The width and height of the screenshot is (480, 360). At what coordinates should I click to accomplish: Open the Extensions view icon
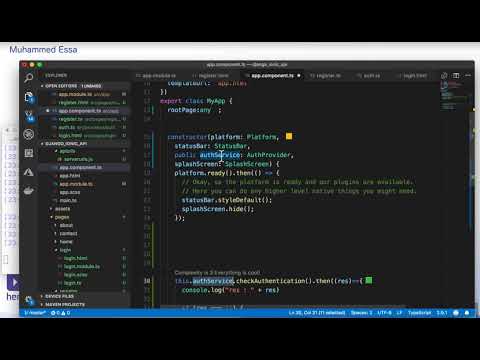pyautogui.click(x=29, y=153)
